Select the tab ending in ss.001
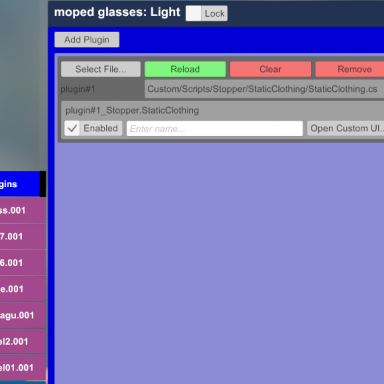Image resolution: width=384 pixels, height=384 pixels. click(23, 210)
